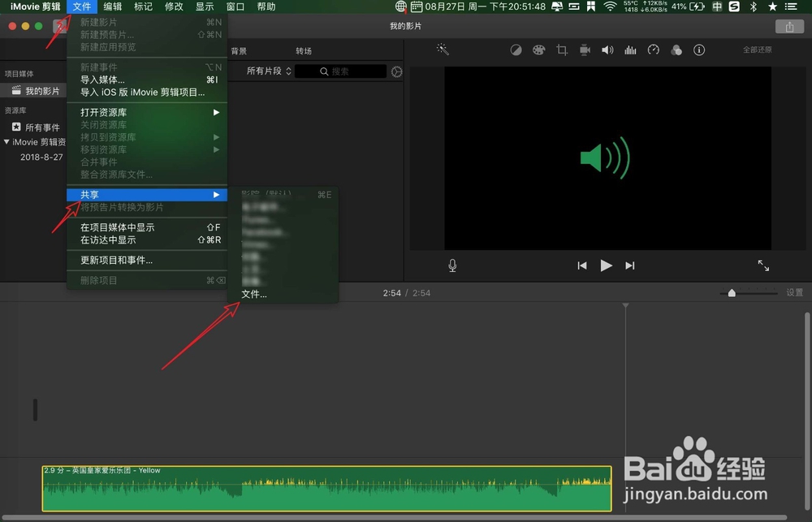
Task: Skip to next clip in viewer
Action: point(630,265)
